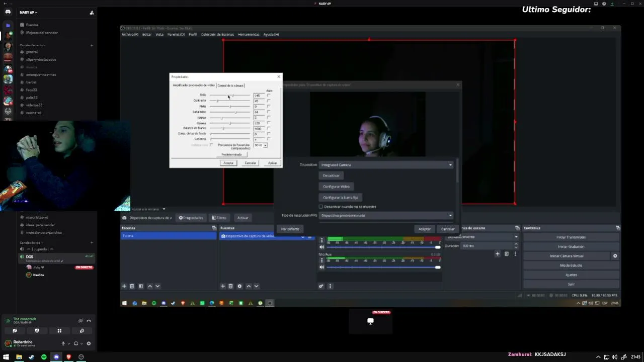644x362 pixels.
Task: Expand the NABY 69 server menu
Action: [29, 13]
